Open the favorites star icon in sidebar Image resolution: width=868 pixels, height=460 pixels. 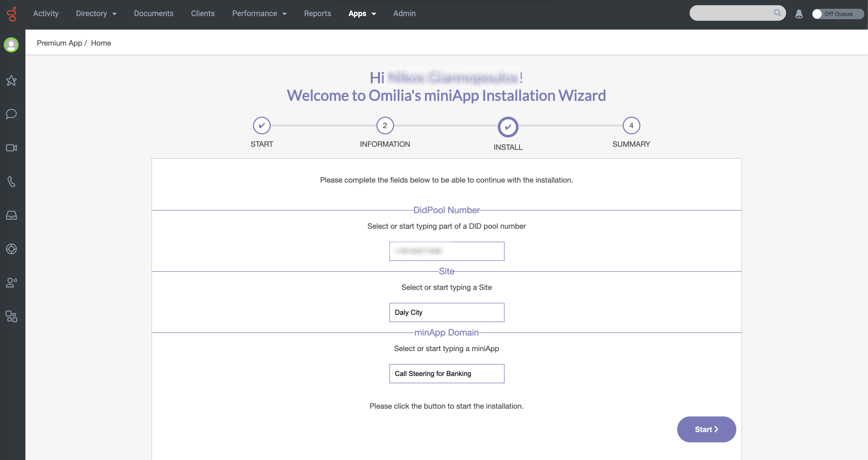[x=11, y=80]
